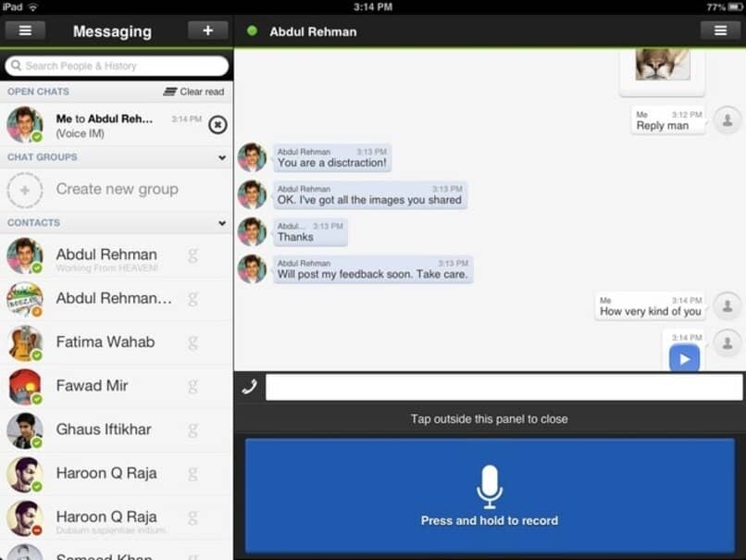Image resolution: width=746 pixels, height=560 pixels.
Task: Open Fatima Wahab contact
Action: [x=105, y=342]
